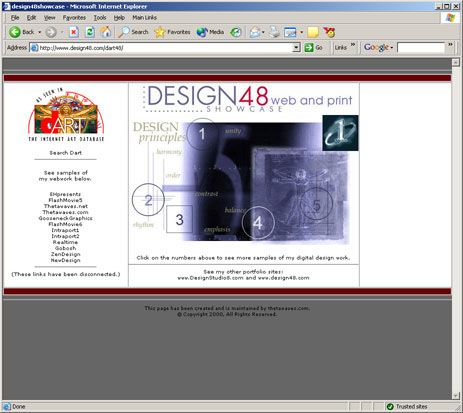Open the Media pane
463x413 pixels.
pos(210,32)
